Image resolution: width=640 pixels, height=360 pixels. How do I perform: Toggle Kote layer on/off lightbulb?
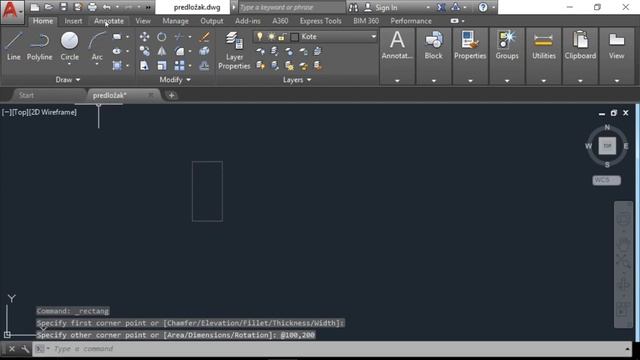coord(260,37)
